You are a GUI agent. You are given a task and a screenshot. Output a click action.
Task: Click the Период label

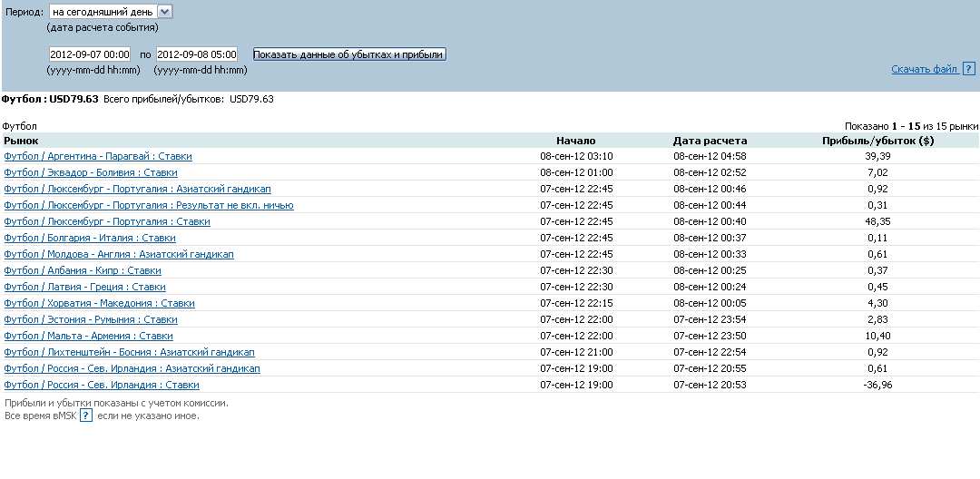click(x=24, y=12)
